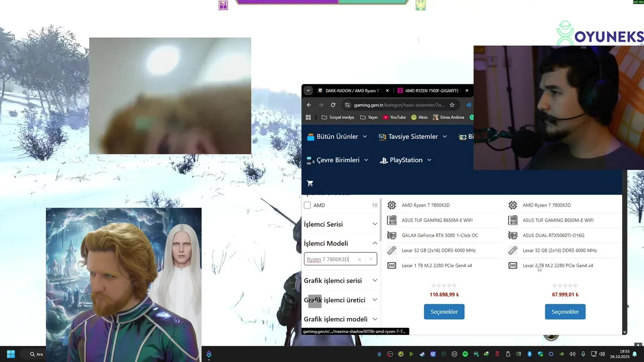Click the NVIDIA tray icon
Image resolution: width=644 pixels, height=362 pixels.
click(x=561, y=354)
